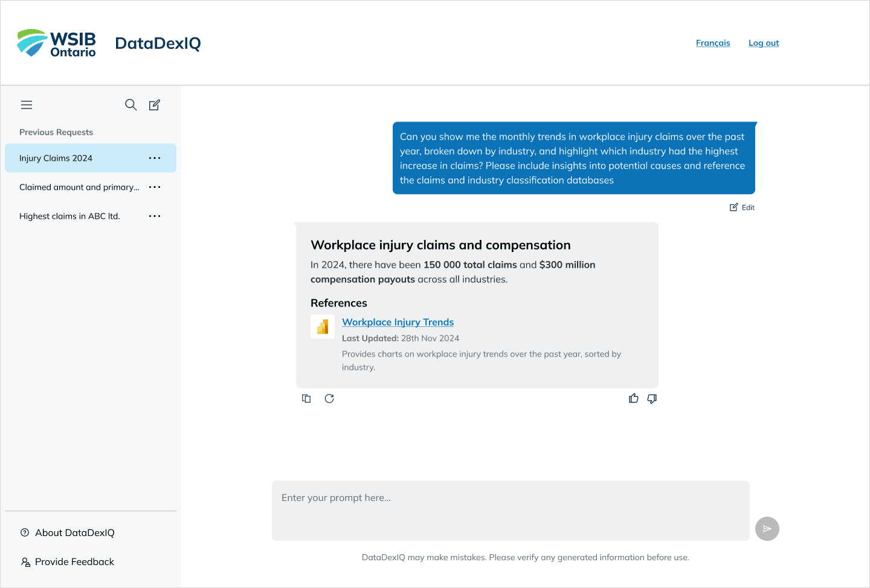
Task: Select Injury Claims 2024 request
Action: [91, 158]
